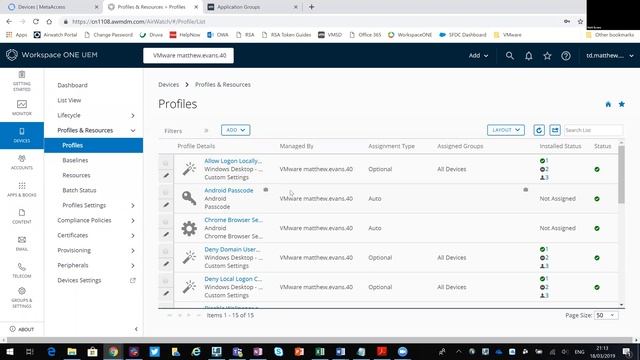Image resolution: width=640 pixels, height=360 pixels.
Task: Select the Resources menu item
Action: click(76, 175)
